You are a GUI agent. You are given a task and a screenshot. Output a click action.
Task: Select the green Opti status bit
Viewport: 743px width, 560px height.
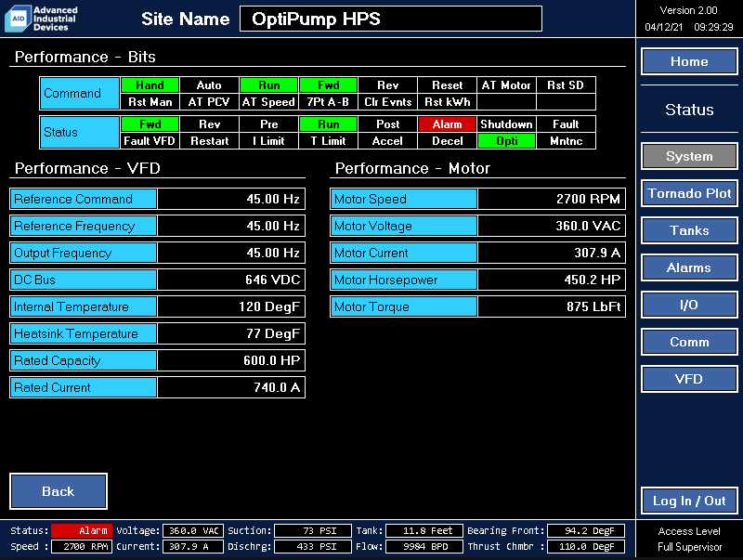click(x=506, y=141)
